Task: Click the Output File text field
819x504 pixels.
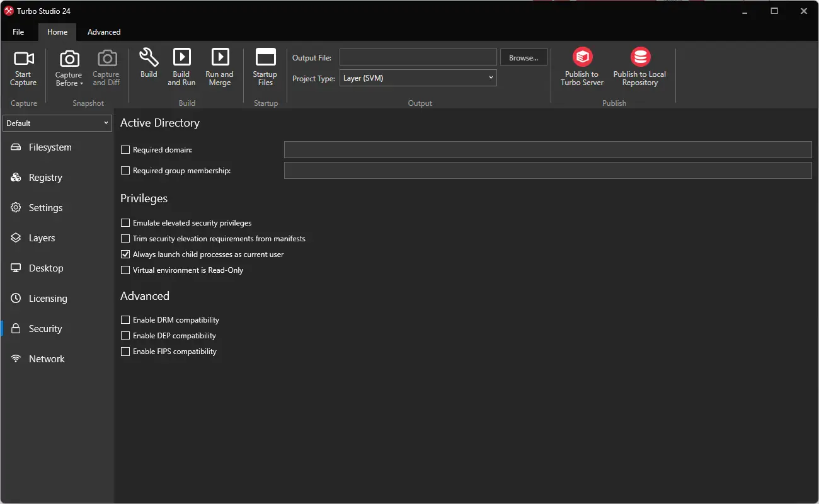Action: coord(418,57)
